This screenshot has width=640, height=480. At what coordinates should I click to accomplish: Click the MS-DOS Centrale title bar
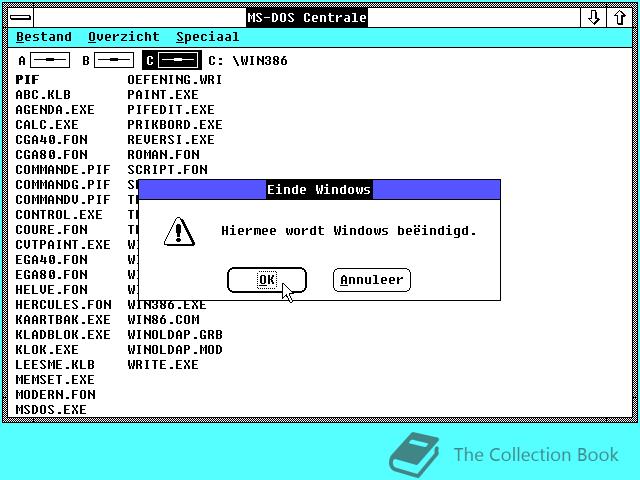point(307,17)
